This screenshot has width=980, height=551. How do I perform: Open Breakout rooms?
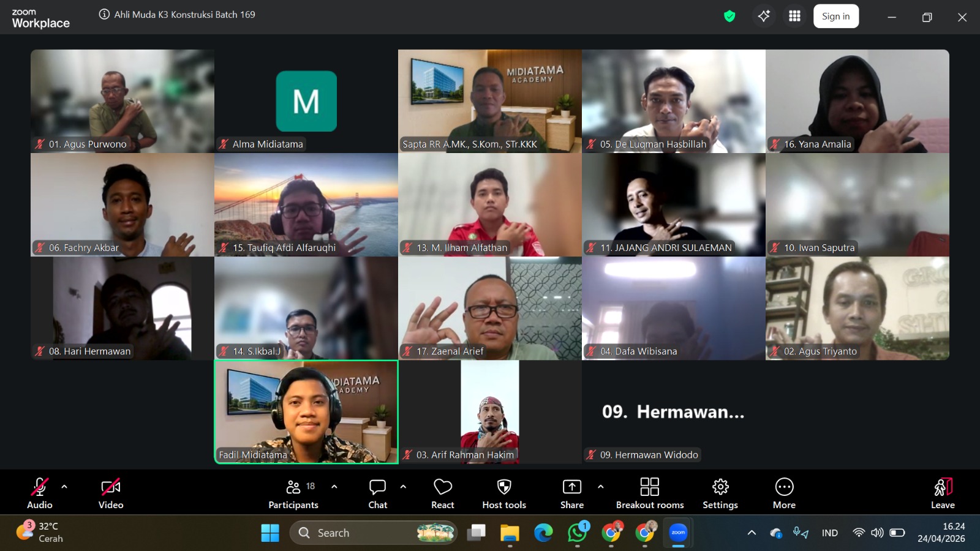649,493
